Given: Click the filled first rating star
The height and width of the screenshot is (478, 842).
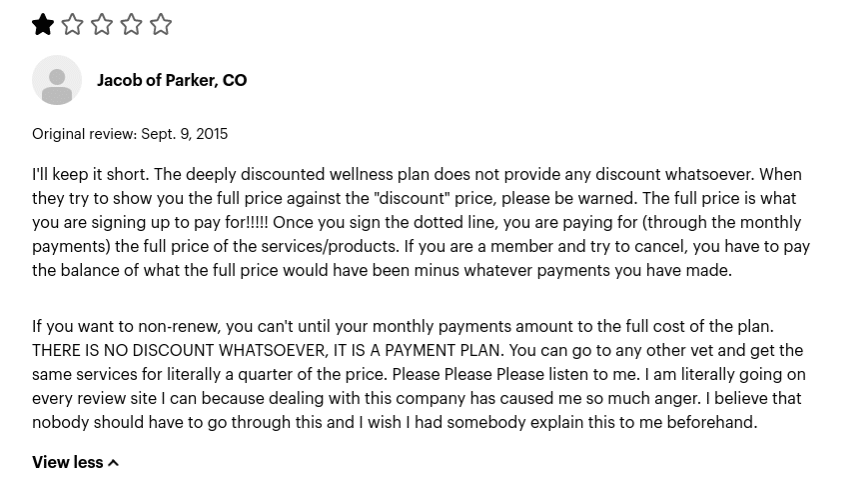Looking at the screenshot, I should point(43,25).
